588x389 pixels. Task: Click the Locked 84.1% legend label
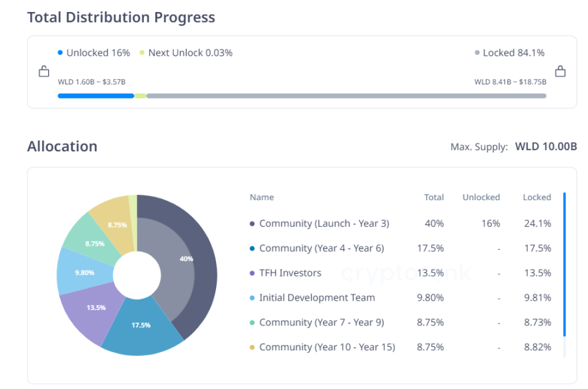[514, 53]
